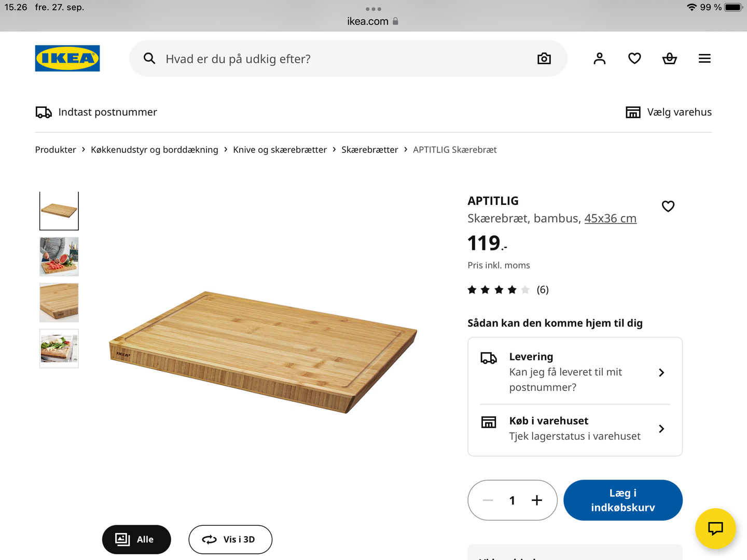
Task: Click the search field
Action: (x=342, y=59)
